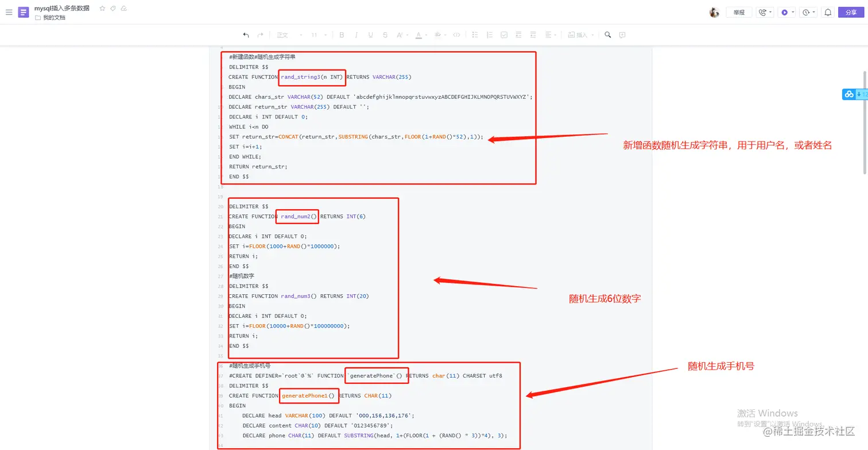The height and width of the screenshot is (450, 868).
Task: Star this document as favorite
Action: pyautogui.click(x=102, y=9)
